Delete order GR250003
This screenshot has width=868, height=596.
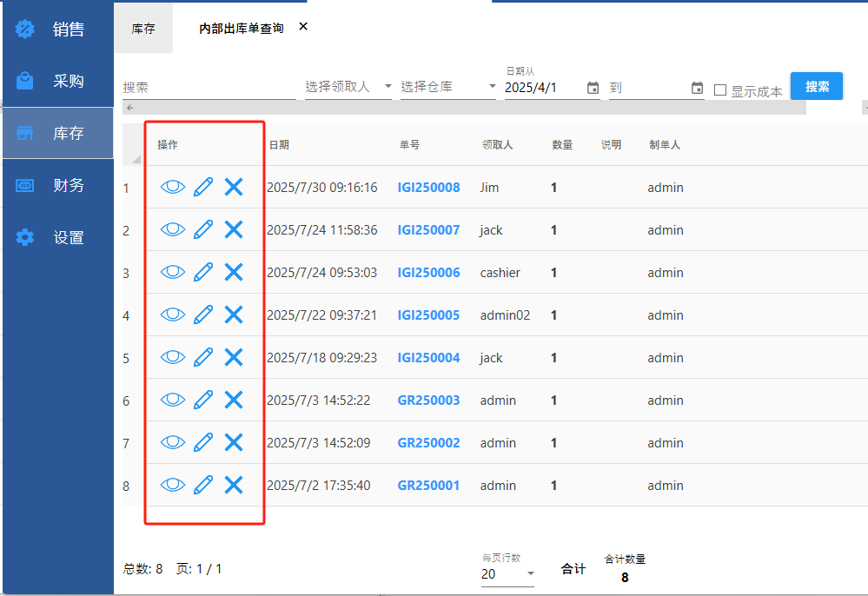(234, 400)
